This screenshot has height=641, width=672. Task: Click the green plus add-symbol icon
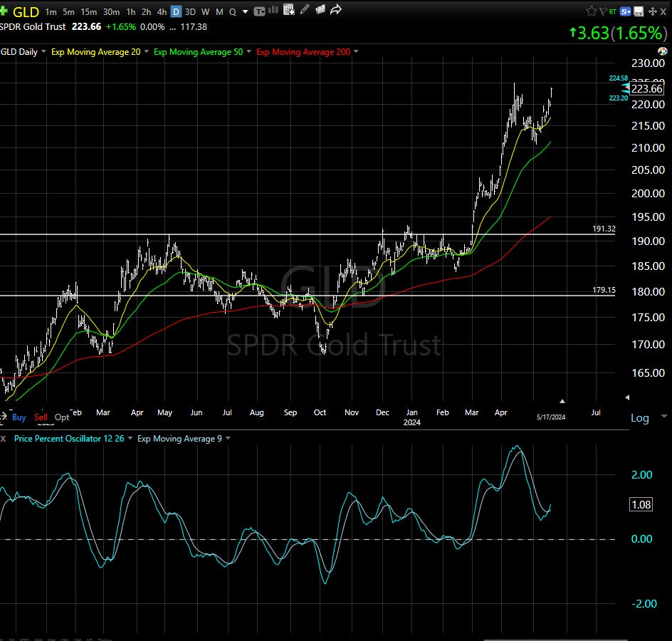coord(4,11)
